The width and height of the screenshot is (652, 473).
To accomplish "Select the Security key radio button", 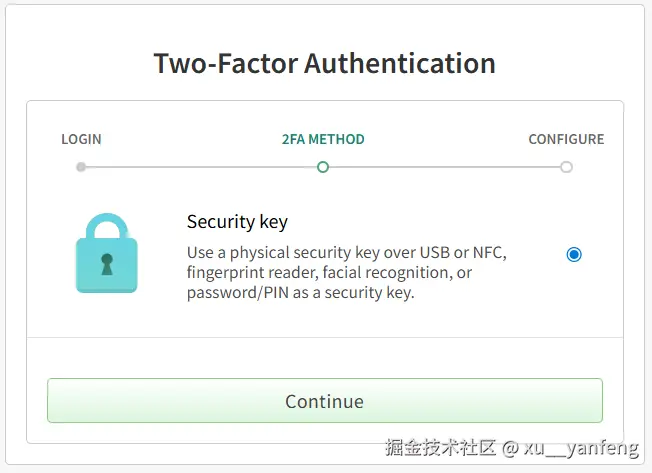I will click(x=574, y=254).
